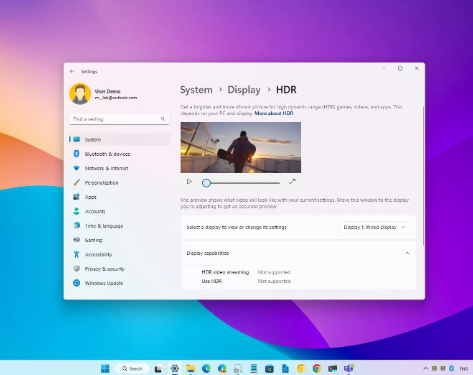Click the search magnifier in Find a setting

click(163, 119)
